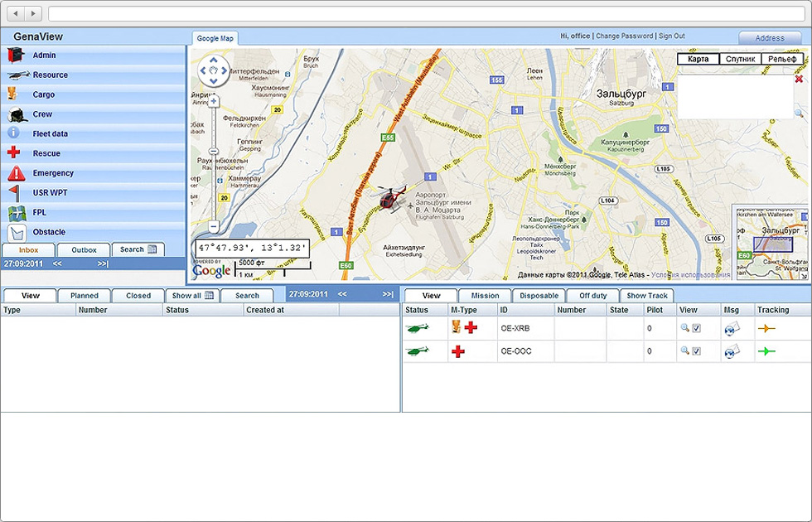
Task: Zoom in with map plus button
Action: point(214,101)
